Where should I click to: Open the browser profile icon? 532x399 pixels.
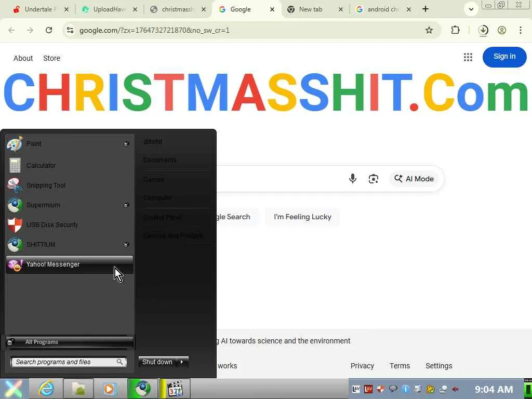point(502,30)
